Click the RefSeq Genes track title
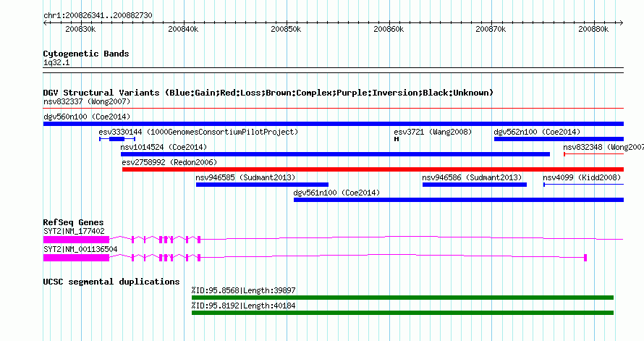This screenshot has width=644, height=341. tap(73, 222)
